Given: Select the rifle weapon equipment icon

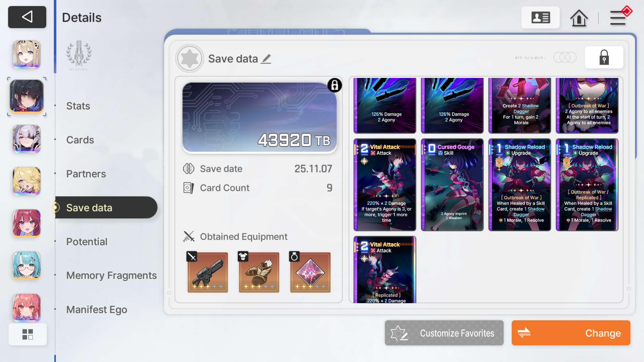Looking at the screenshot, I should pyautogui.click(x=208, y=272).
